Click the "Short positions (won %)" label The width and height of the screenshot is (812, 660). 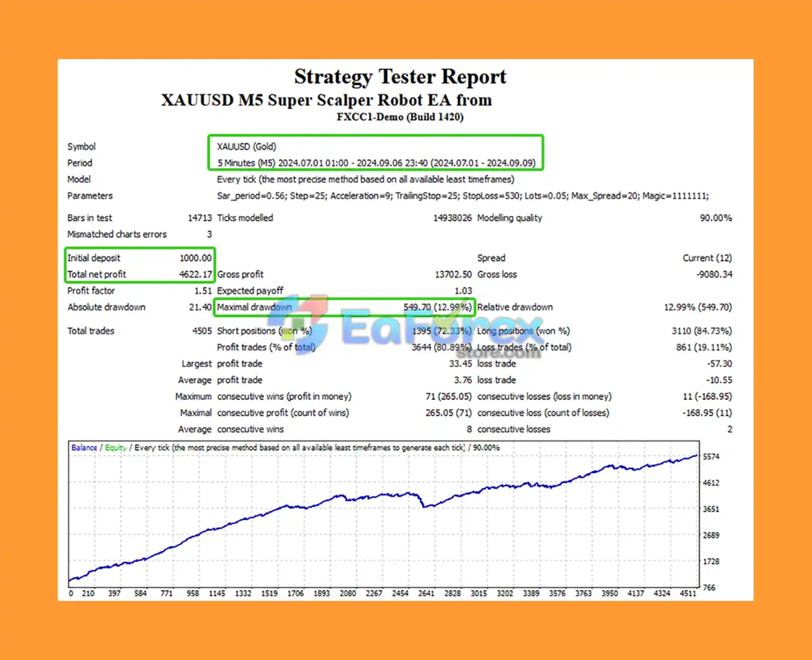tap(265, 331)
